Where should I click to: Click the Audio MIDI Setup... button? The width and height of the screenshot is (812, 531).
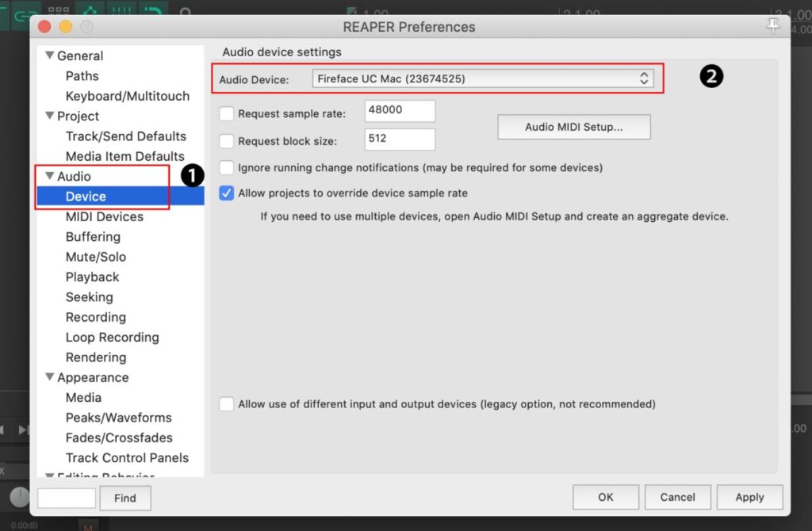pyautogui.click(x=573, y=127)
